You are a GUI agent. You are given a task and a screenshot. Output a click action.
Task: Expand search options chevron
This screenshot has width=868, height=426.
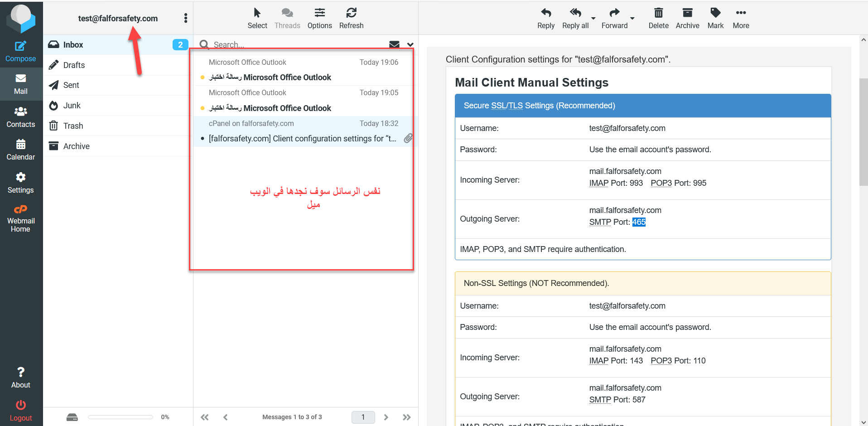410,44
